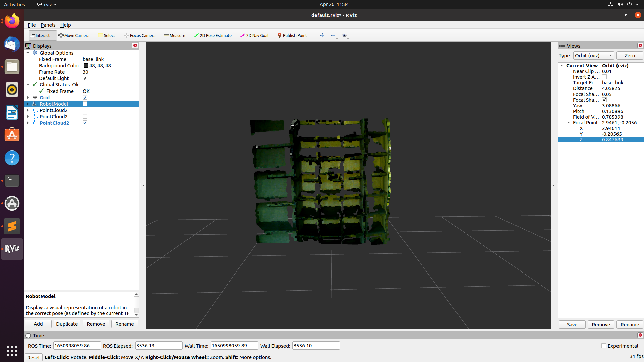Expand the first PointCloud2 node
This screenshot has height=362, width=644.
coord(28,110)
